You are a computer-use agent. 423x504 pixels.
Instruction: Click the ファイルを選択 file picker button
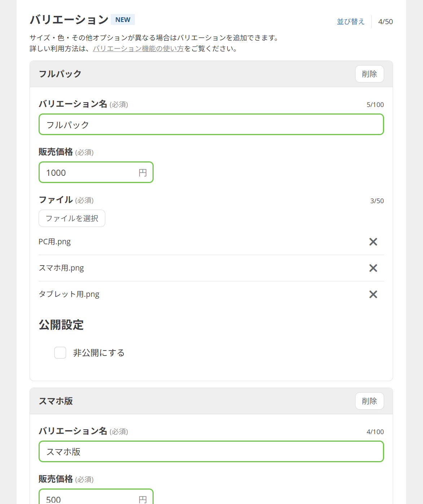pos(71,218)
